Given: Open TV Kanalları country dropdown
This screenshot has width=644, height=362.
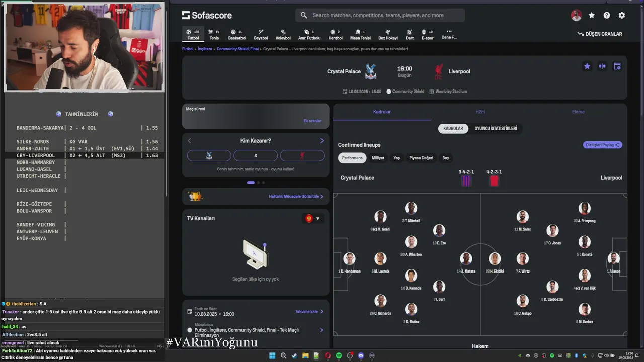Looking at the screenshot, I should (x=312, y=218).
